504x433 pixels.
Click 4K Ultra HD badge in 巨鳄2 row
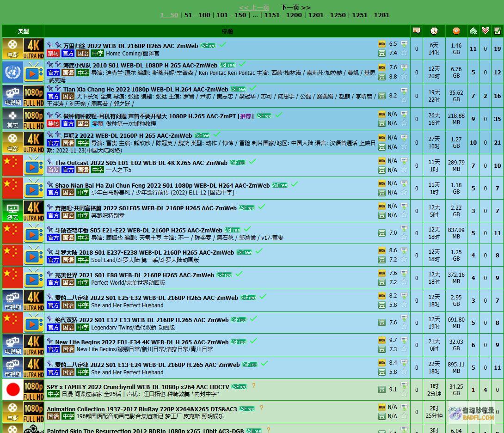coord(33,142)
